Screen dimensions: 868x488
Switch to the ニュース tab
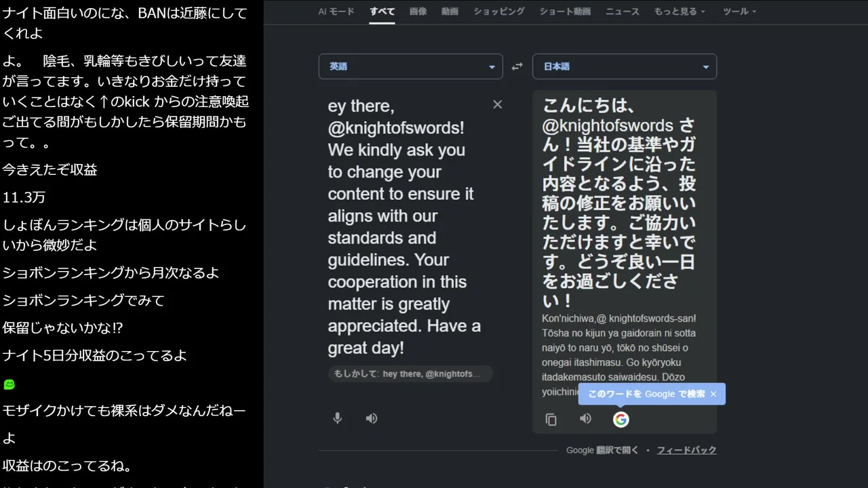tap(623, 12)
